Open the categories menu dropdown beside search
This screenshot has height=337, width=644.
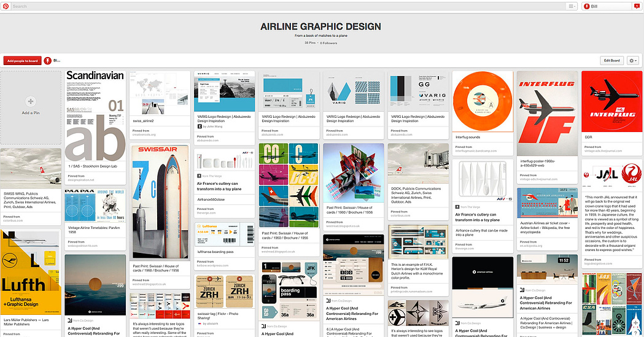coord(572,6)
